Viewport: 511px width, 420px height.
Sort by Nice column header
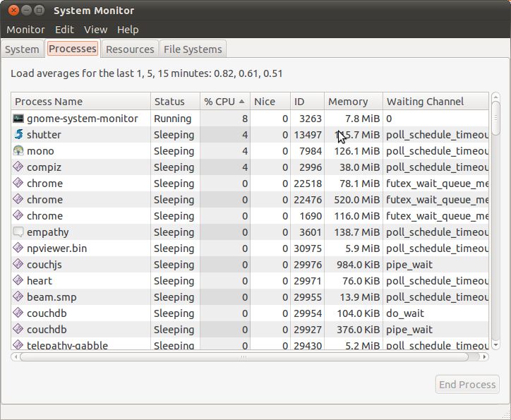point(270,102)
